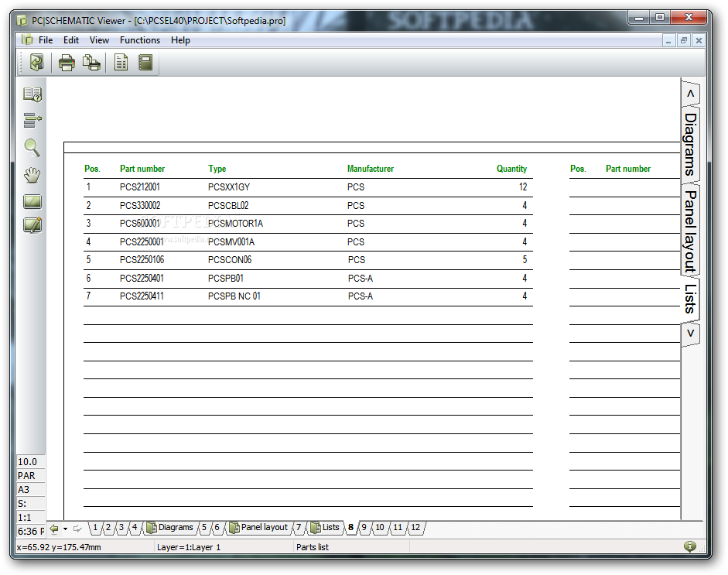728x575 pixels.
Task: Go to page tab 12
Action: pyautogui.click(x=415, y=528)
